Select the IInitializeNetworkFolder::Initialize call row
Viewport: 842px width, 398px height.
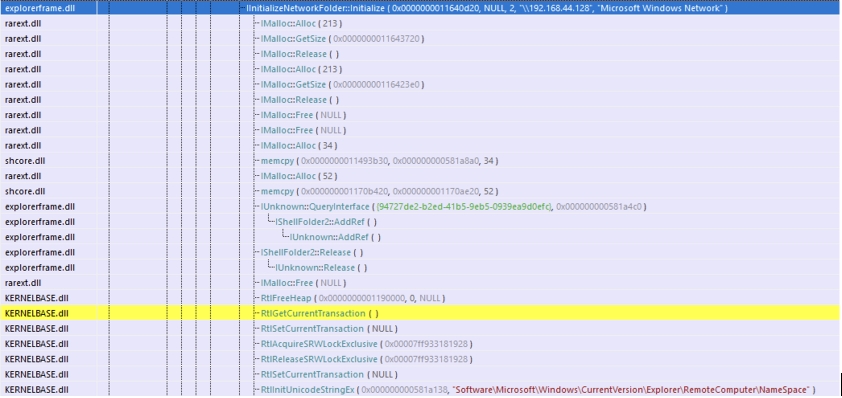click(421, 8)
